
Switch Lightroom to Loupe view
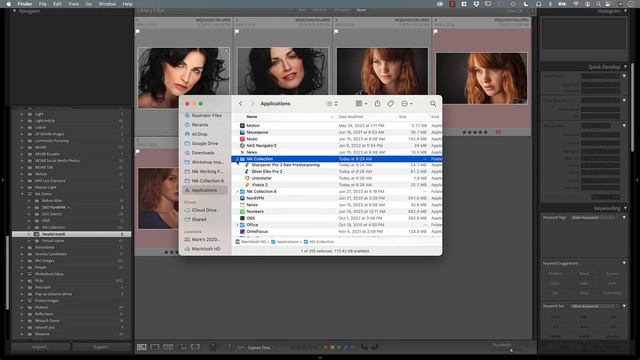155,347
